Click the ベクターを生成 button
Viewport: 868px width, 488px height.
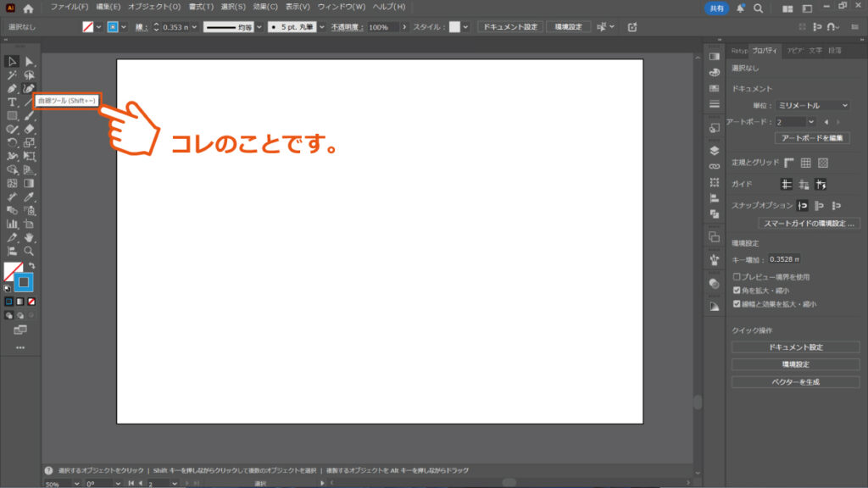coord(794,381)
